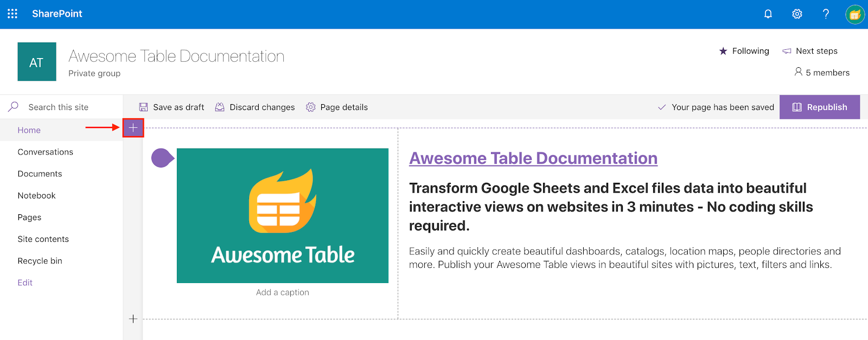Open the help question mark
The width and height of the screenshot is (868, 340).
point(826,14)
